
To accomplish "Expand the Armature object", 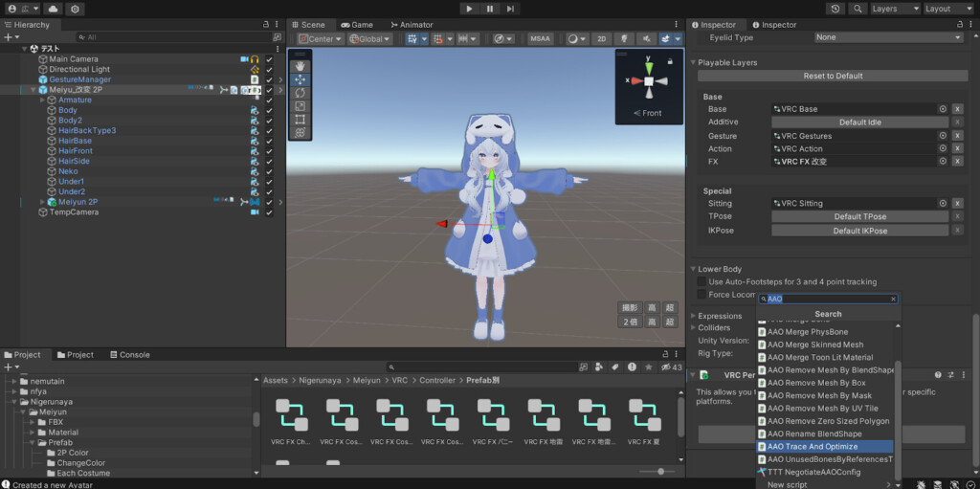I will point(42,100).
